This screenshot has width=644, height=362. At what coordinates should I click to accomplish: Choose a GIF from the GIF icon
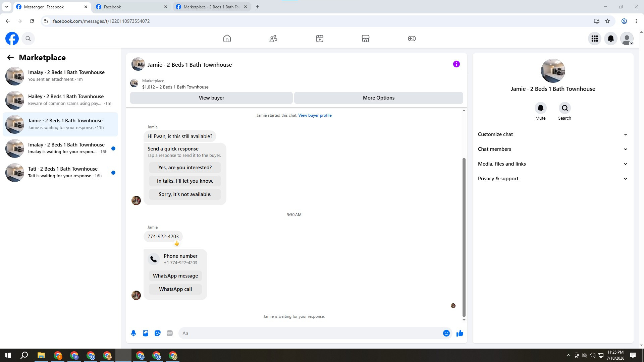click(x=170, y=333)
